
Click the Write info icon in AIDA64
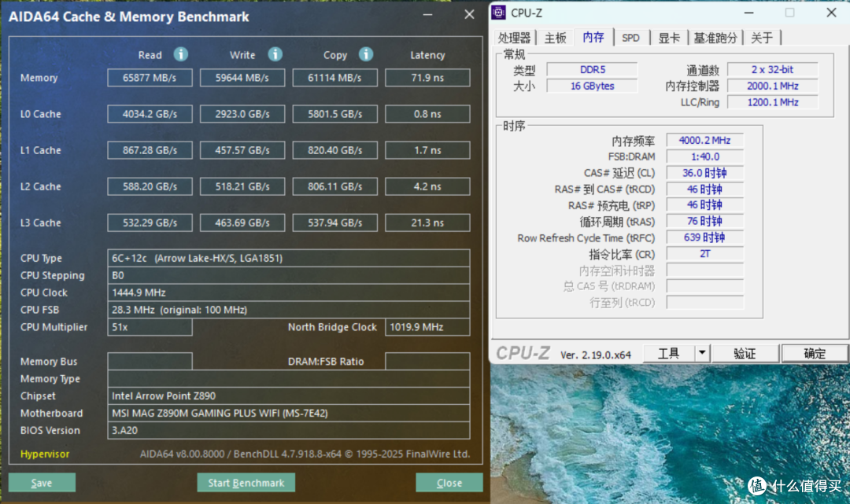(x=275, y=54)
